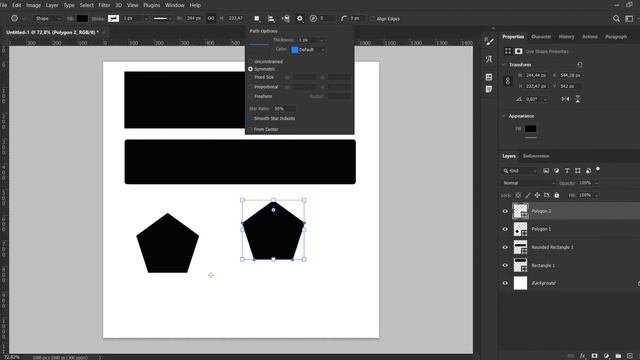Click the flip horizontal icon in Transform
The image size is (640, 360).
565,99
